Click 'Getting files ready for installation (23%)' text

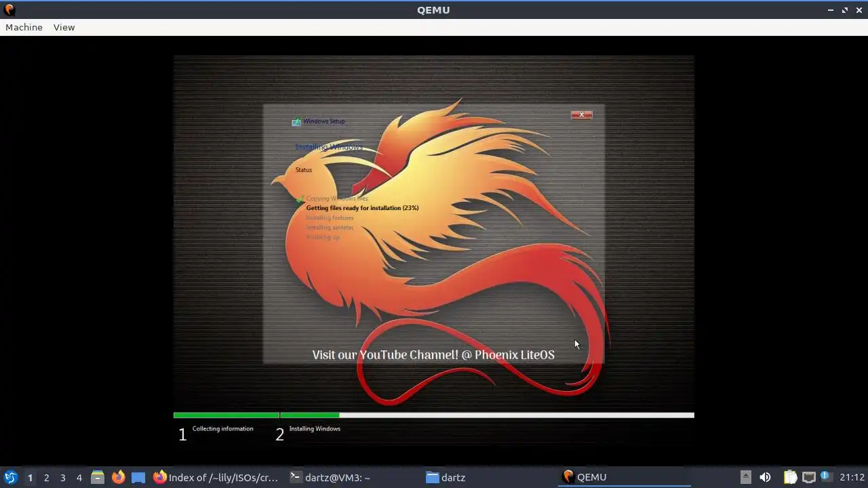(362, 208)
